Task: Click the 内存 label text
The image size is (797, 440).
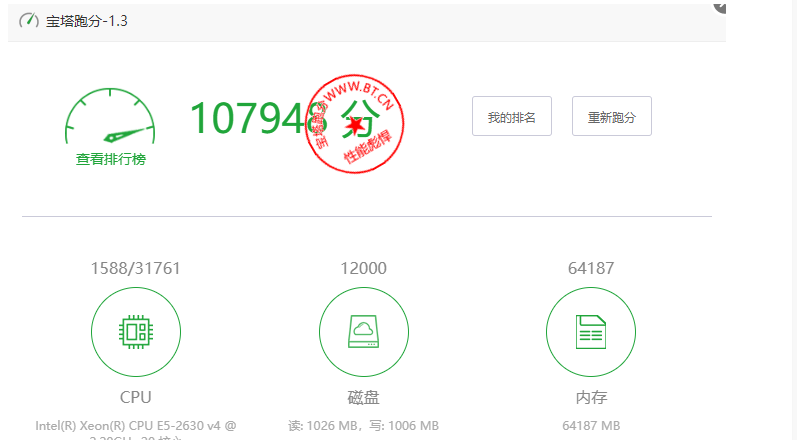Action: pos(590,397)
